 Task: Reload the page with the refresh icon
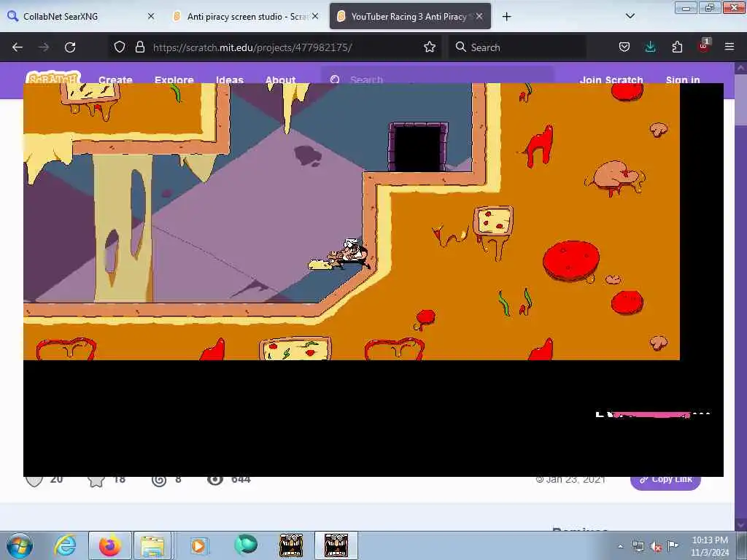70,47
